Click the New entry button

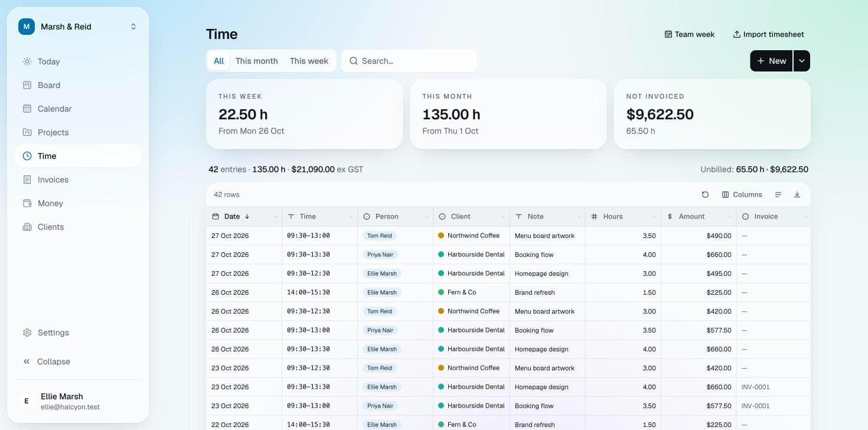click(x=771, y=61)
